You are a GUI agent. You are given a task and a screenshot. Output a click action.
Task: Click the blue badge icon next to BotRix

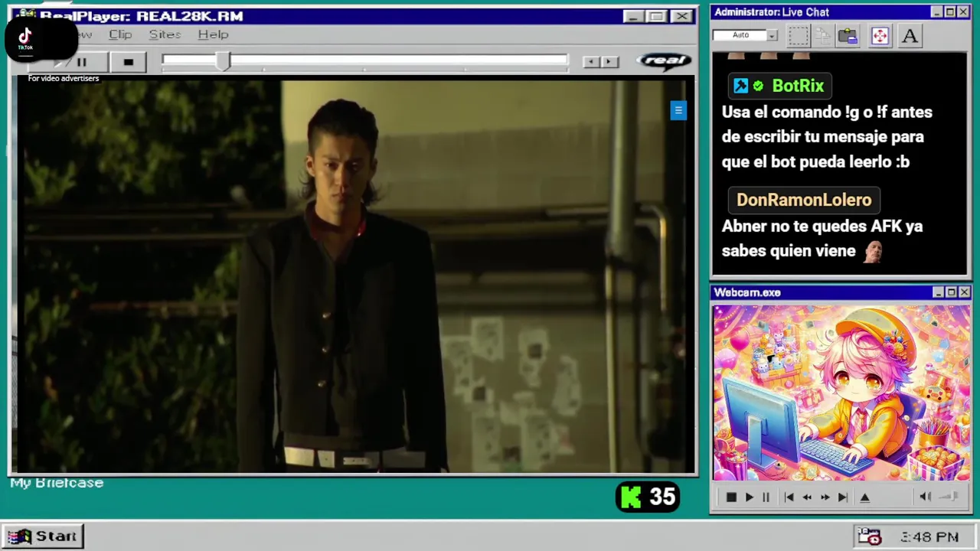(x=740, y=86)
